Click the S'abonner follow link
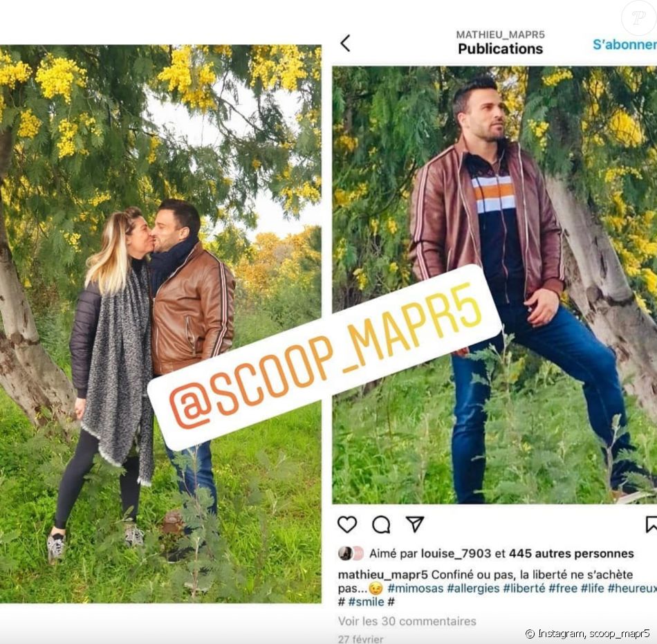The image size is (657, 644). click(x=624, y=44)
